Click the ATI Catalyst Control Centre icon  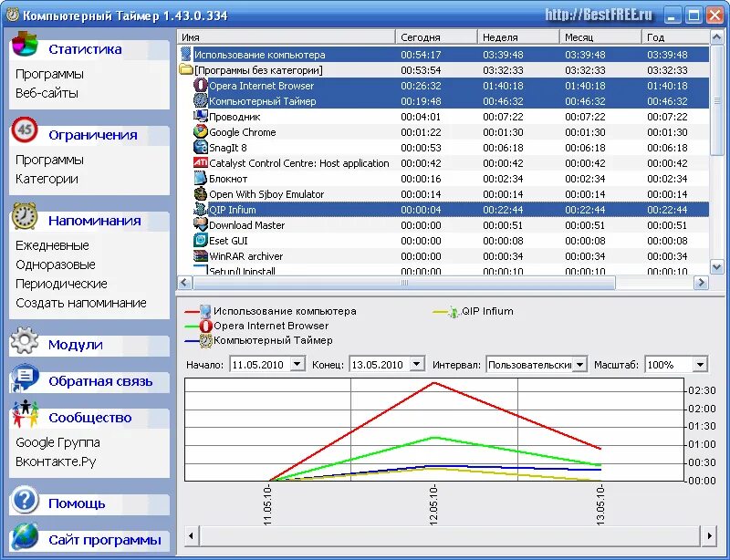coord(200,162)
